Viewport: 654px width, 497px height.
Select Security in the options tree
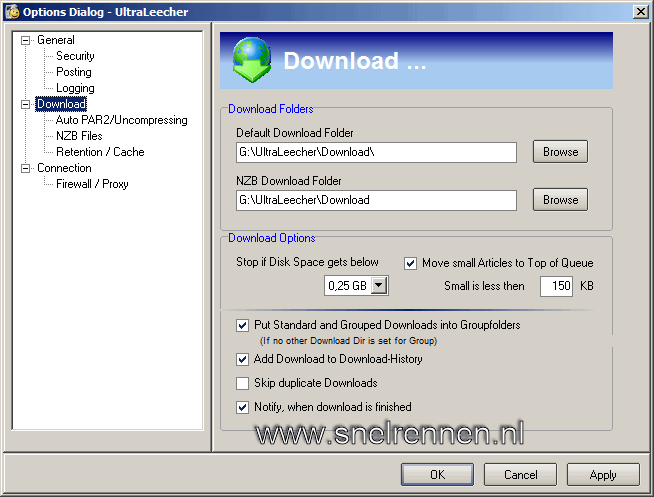coord(75,56)
